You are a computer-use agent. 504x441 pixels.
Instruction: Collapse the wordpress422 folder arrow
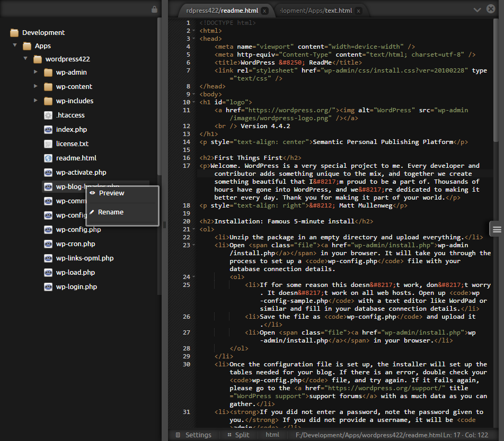(x=25, y=59)
